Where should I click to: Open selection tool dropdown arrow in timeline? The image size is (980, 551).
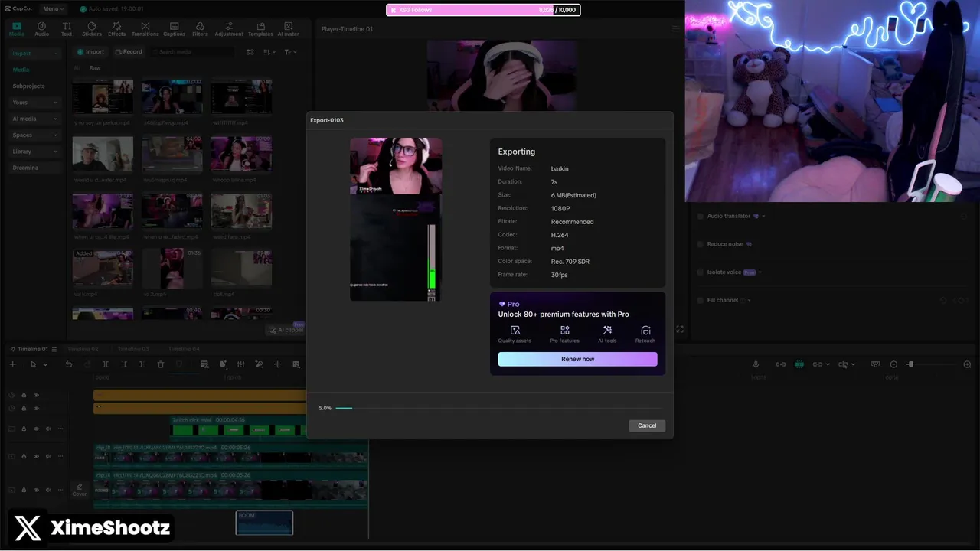point(45,365)
